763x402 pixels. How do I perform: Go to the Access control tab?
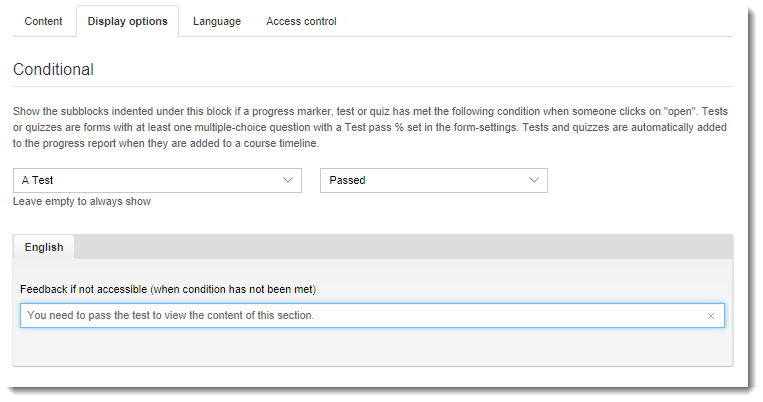click(301, 21)
